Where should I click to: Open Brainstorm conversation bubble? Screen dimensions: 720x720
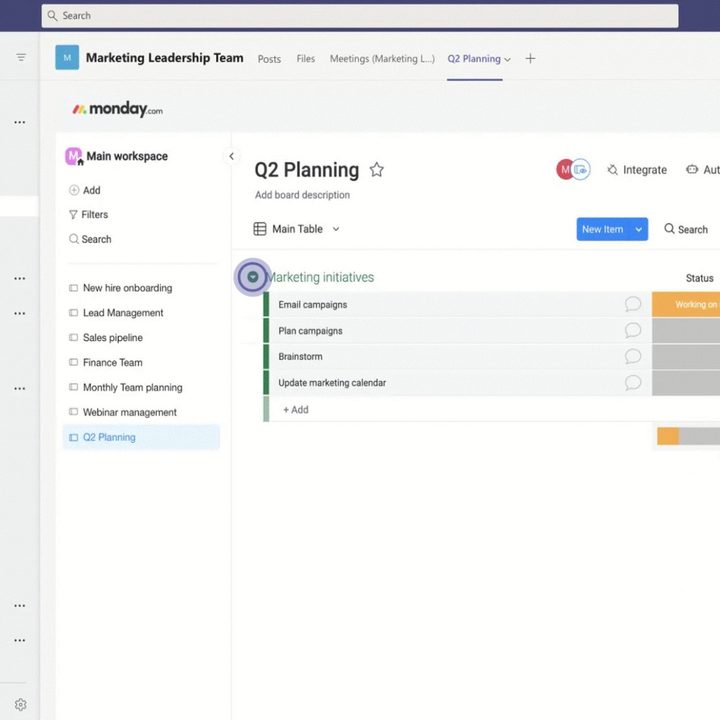tap(632, 356)
